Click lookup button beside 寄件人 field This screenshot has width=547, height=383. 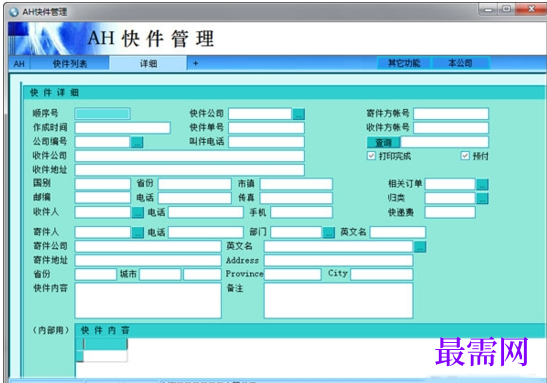tap(138, 232)
